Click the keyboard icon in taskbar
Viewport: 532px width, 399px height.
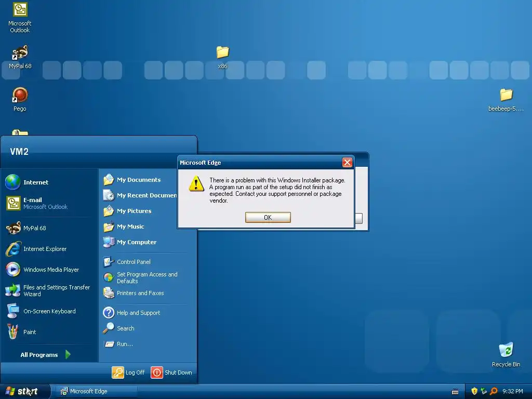[x=455, y=392]
